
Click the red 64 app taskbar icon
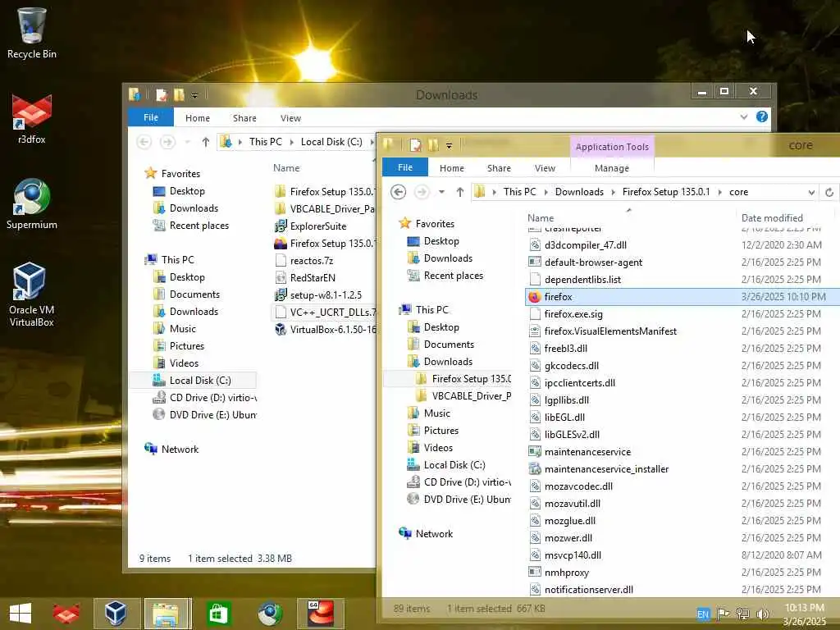pyautogui.click(x=321, y=614)
